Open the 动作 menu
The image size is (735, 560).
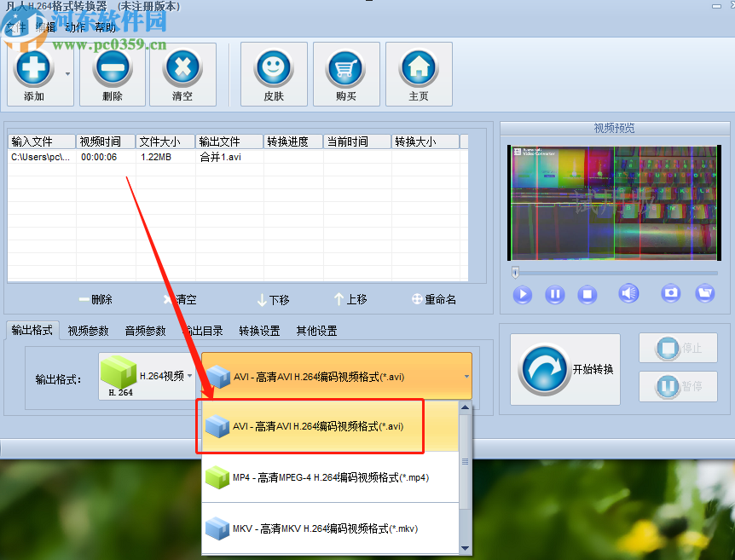75,27
